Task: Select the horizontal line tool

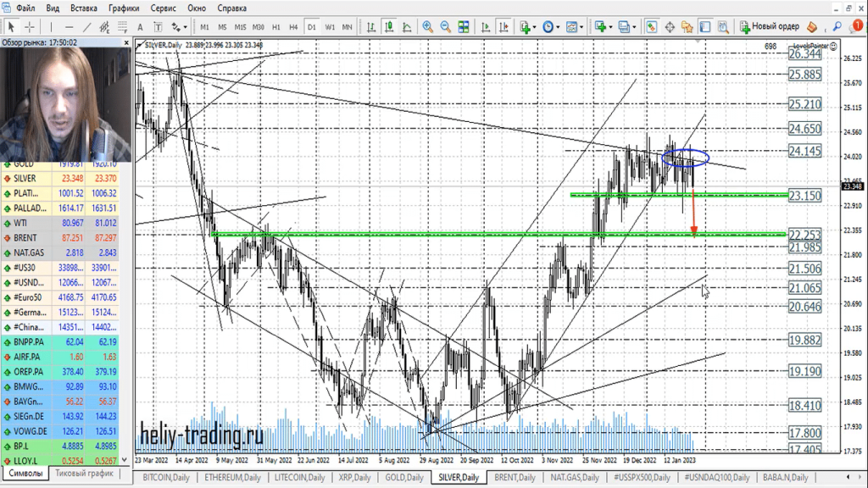Action: point(68,26)
